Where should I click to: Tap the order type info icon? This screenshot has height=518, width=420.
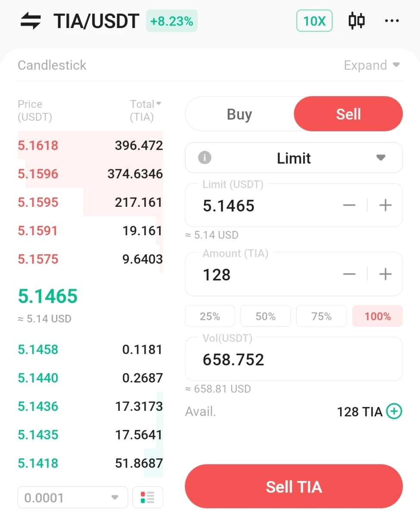(x=204, y=158)
